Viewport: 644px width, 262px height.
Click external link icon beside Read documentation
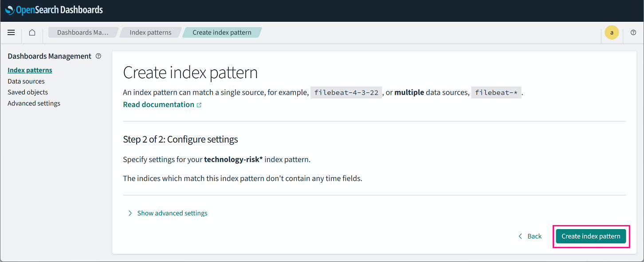(199, 105)
